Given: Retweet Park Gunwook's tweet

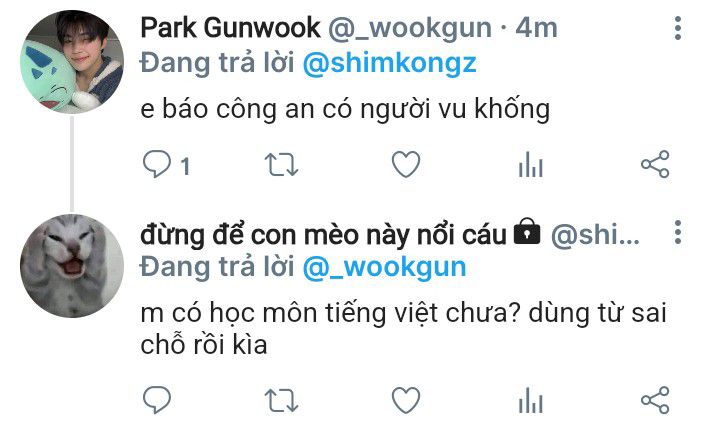Looking at the screenshot, I should [281, 165].
